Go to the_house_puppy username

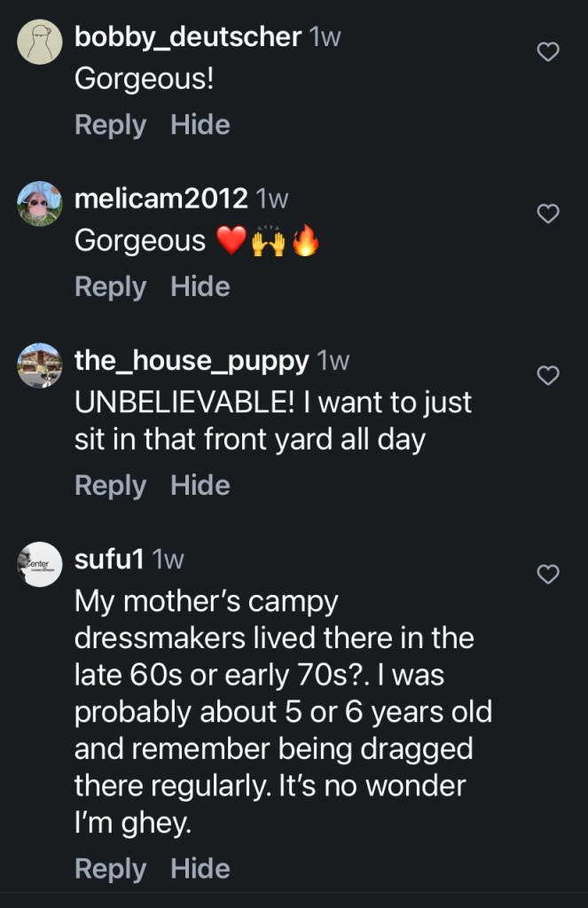(192, 361)
